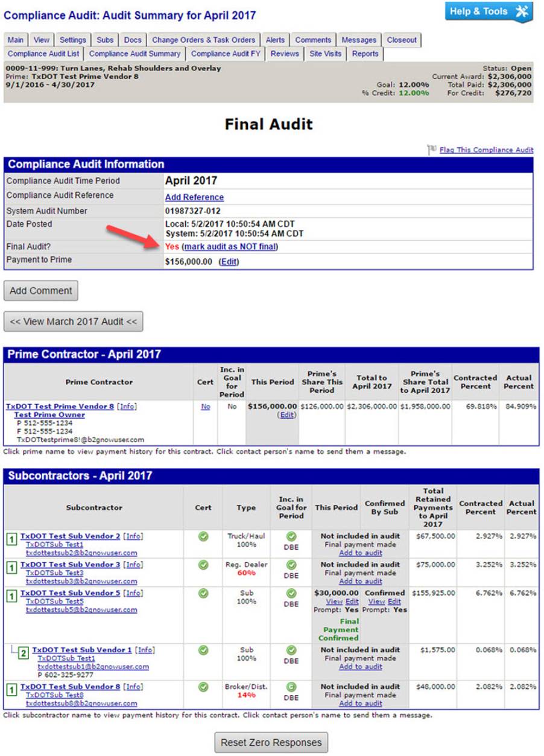Viewport: 544px width, 756px height.
Task: Click goal-period checkmark for Sub Vendor 3
Action: tap(291, 565)
